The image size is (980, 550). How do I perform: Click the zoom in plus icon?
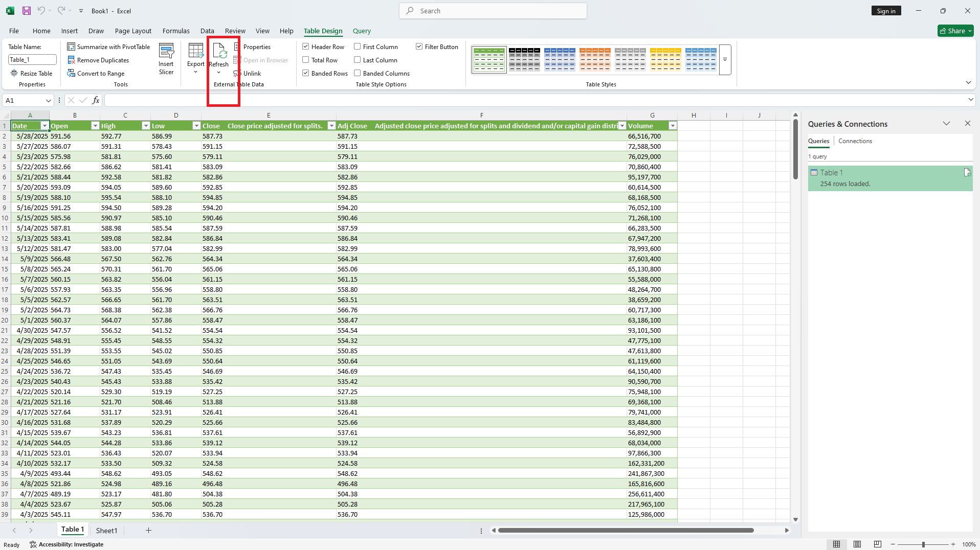tap(953, 544)
